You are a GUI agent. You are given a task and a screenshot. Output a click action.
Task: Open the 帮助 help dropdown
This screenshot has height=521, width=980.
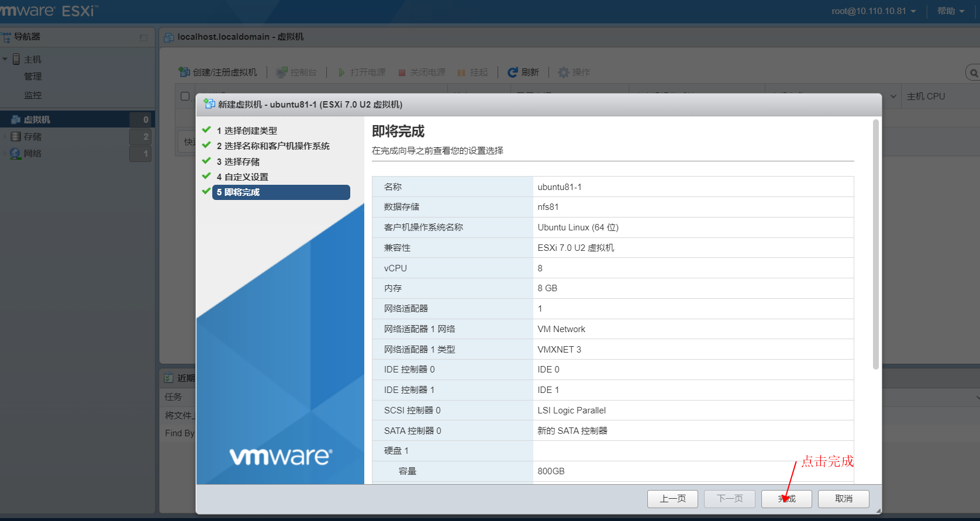(951, 11)
